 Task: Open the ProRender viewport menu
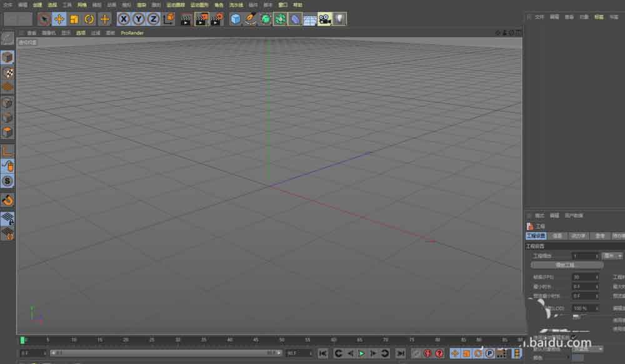132,32
